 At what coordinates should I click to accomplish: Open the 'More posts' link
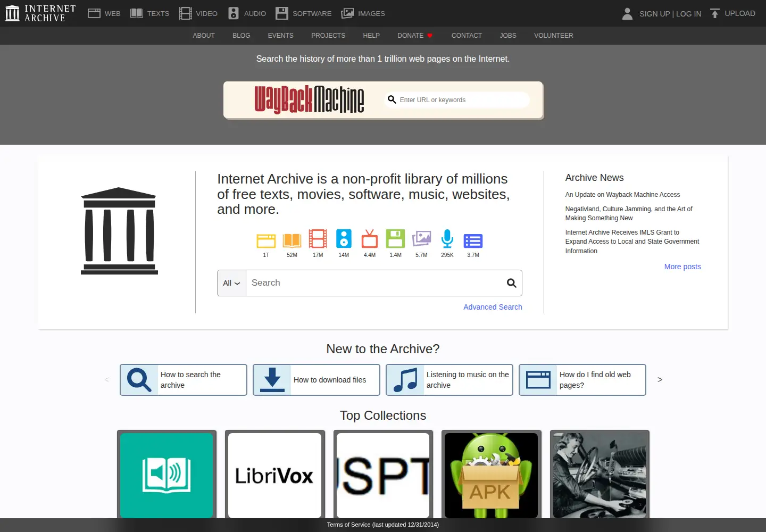[682, 267]
